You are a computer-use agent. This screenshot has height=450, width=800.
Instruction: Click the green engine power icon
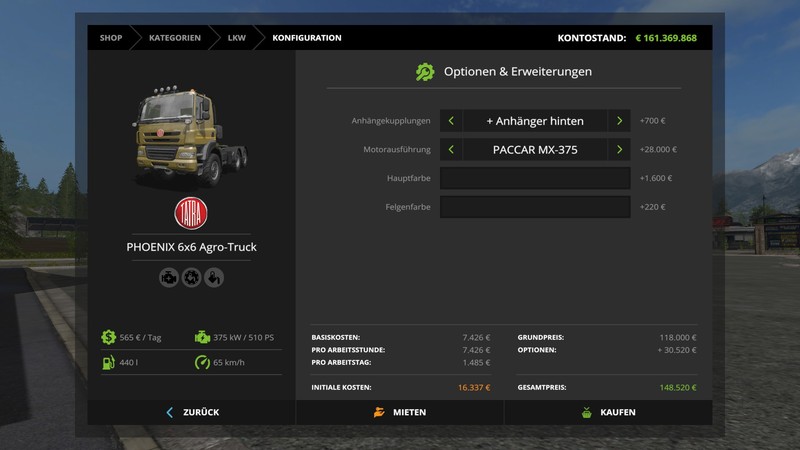(204, 338)
